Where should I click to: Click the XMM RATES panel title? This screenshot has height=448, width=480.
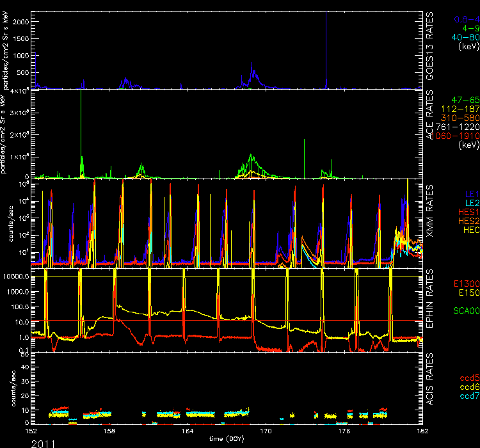click(x=432, y=221)
